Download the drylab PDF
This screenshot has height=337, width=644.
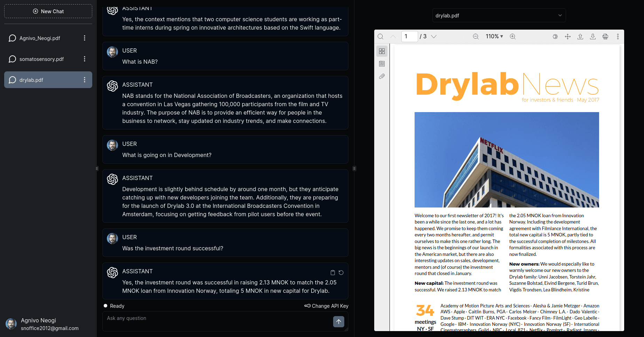coord(592,36)
